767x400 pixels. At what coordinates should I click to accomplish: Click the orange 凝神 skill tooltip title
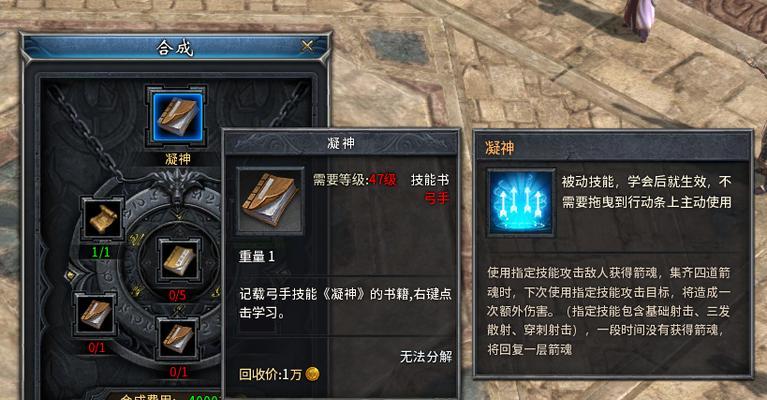coord(499,147)
